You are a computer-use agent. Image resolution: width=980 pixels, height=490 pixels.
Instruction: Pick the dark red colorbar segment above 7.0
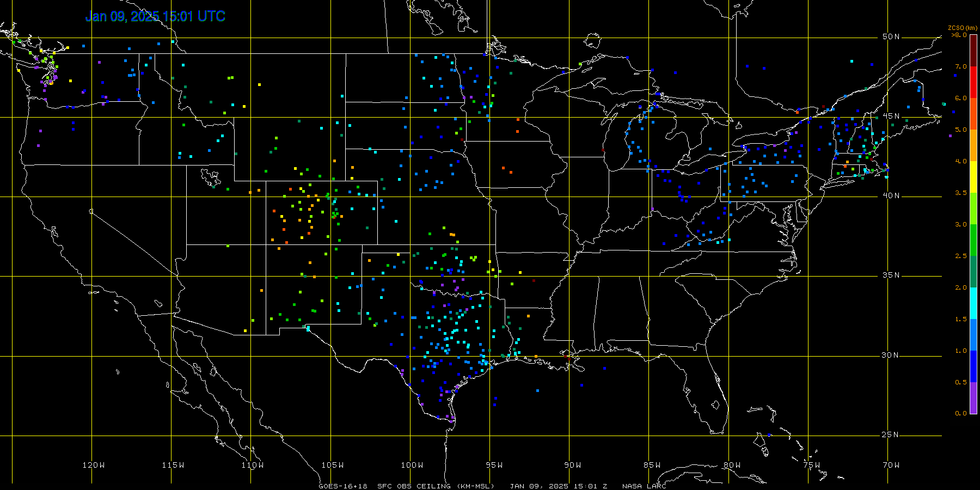coord(973,51)
